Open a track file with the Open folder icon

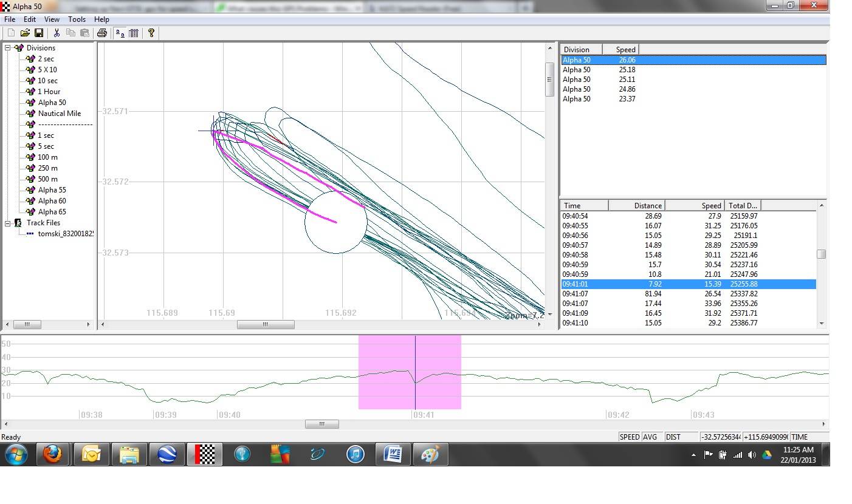click(25, 33)
